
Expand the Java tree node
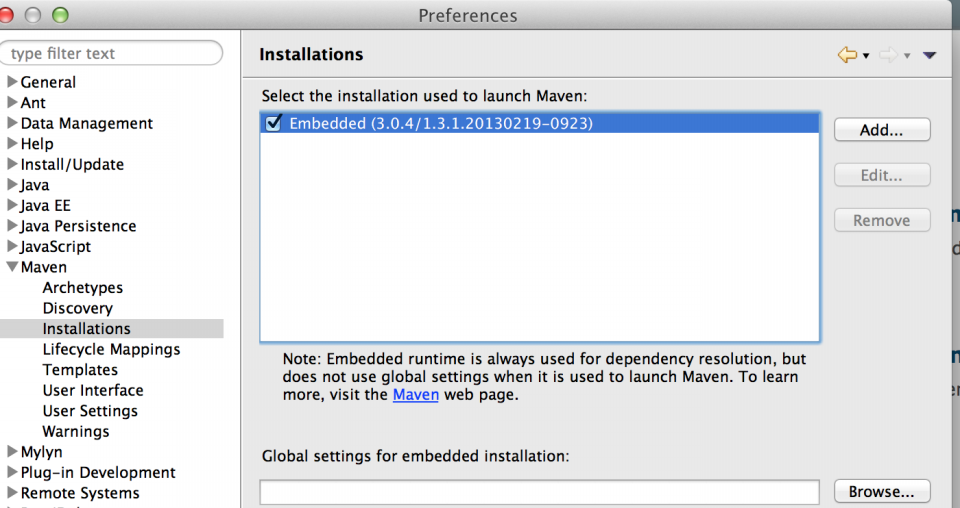point(12,185)
